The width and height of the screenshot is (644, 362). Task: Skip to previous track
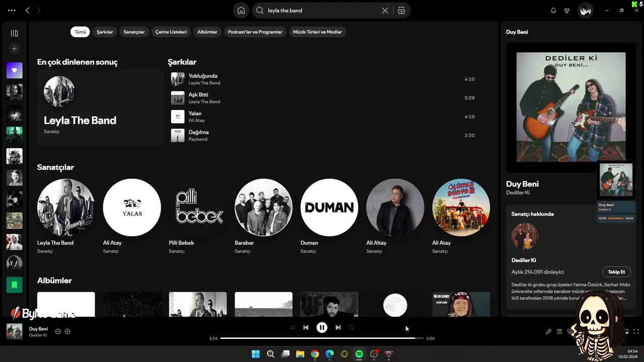[x=306, y=327]
